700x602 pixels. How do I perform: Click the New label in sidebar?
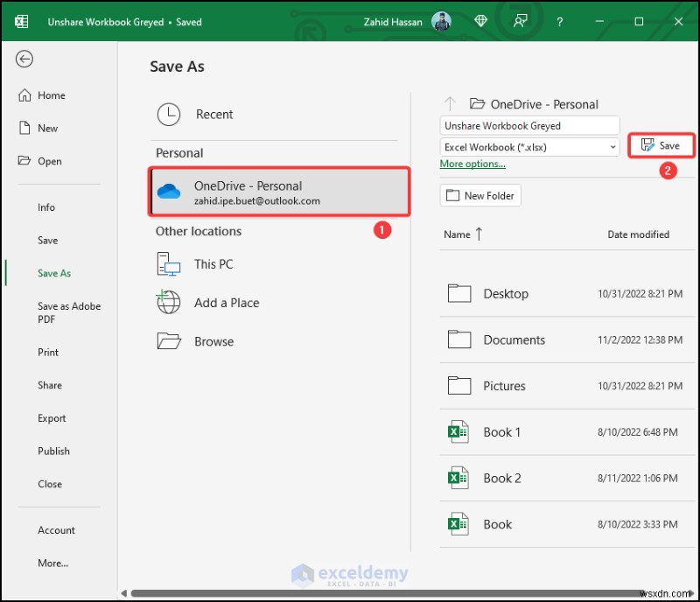48,128
